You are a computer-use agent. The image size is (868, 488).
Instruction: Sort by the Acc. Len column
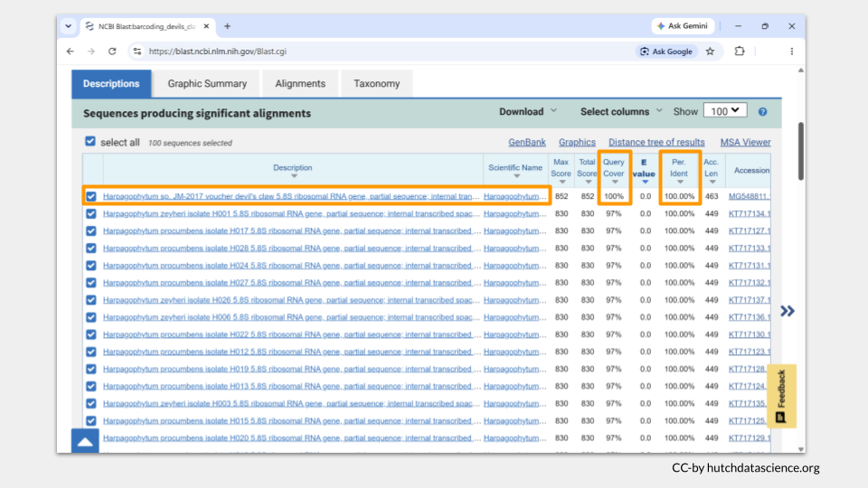click(712, 171)
